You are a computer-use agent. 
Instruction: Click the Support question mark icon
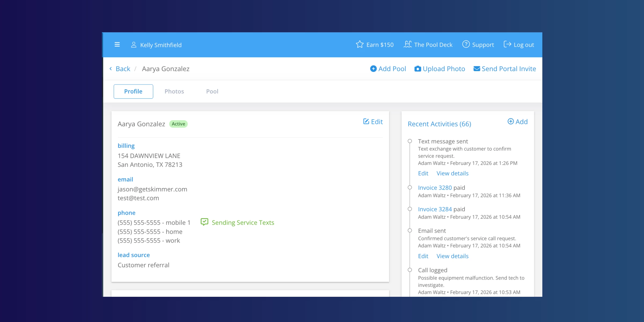coord(466,44)
